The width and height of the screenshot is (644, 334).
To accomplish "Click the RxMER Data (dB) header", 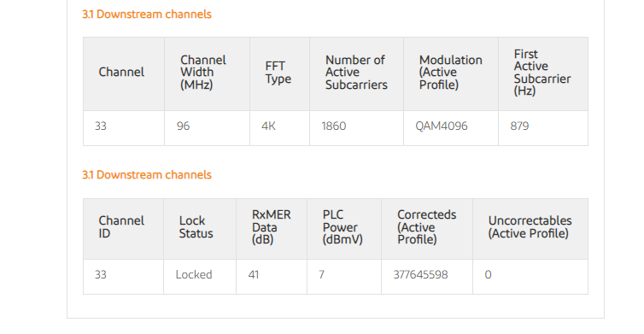I will (271, 227).
